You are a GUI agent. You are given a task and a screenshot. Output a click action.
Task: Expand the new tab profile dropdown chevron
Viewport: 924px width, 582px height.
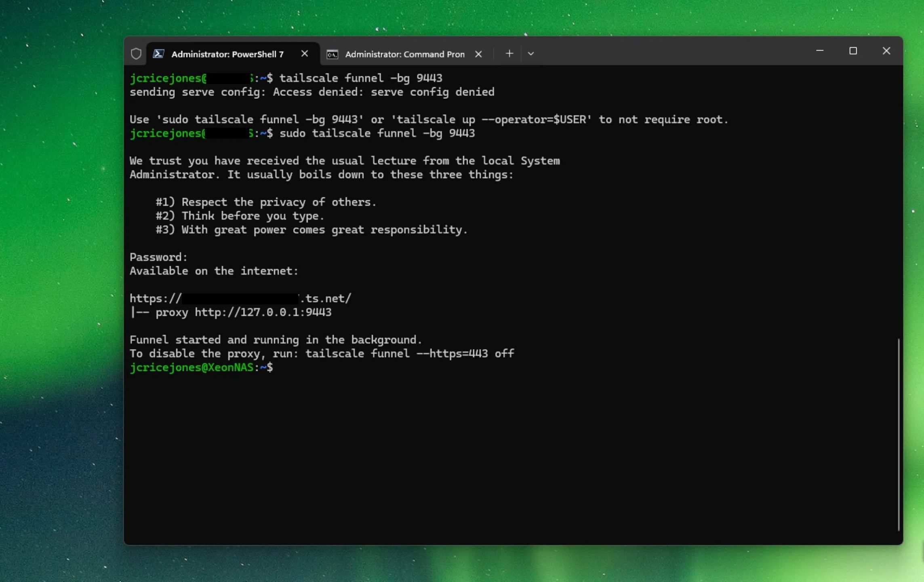coord(530,54)
